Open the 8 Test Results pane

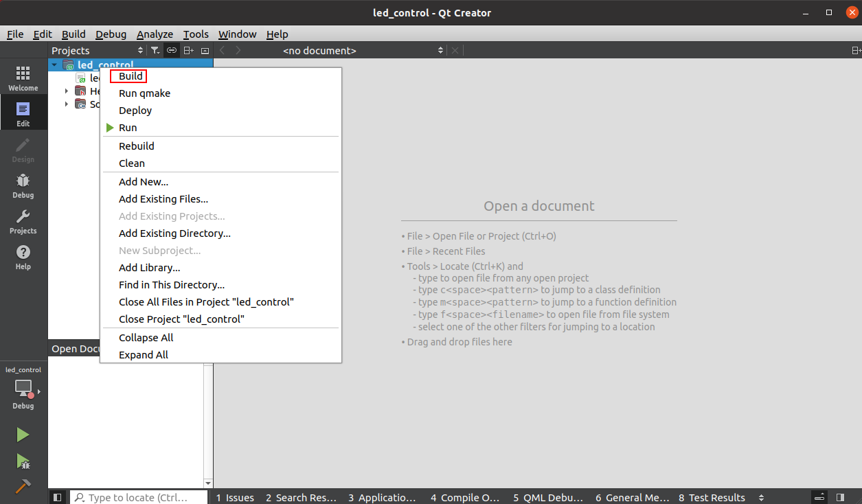pyautogui.click(x=712, y=497)
